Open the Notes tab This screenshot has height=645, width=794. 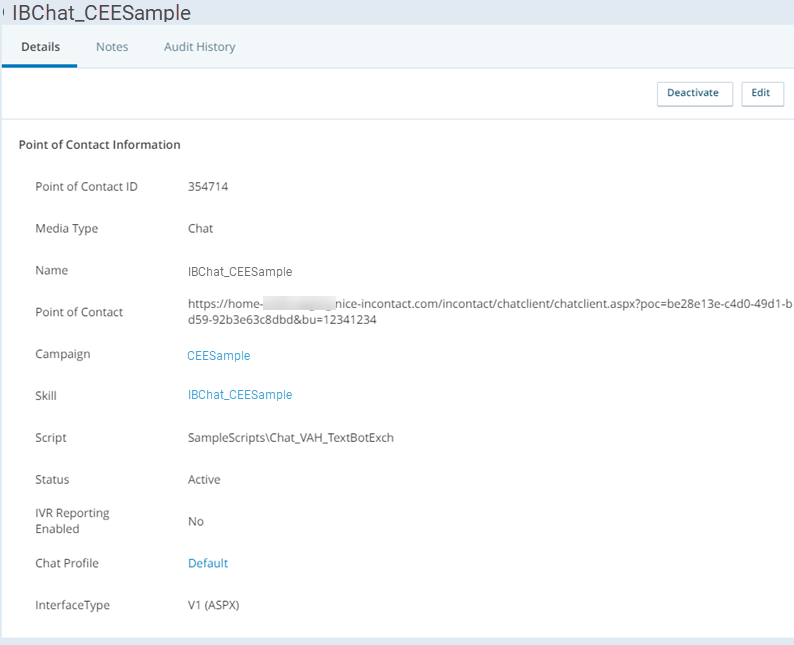(112, 47)
